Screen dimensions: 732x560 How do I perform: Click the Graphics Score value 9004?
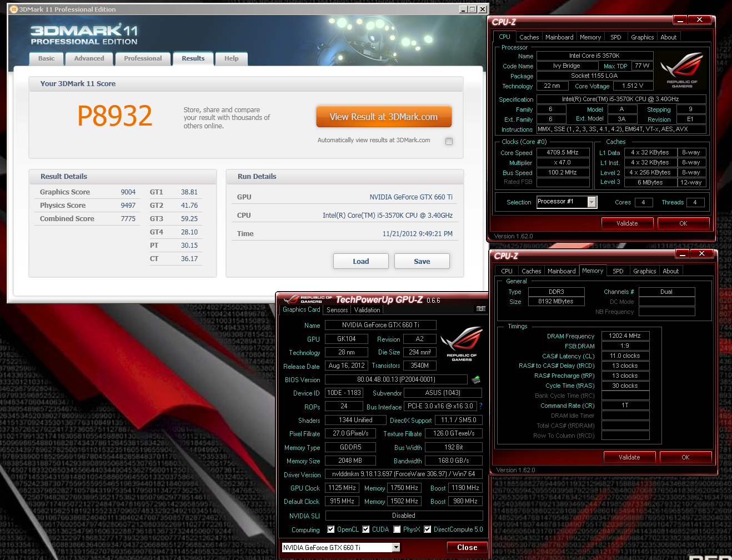click(x=128, y=192)
